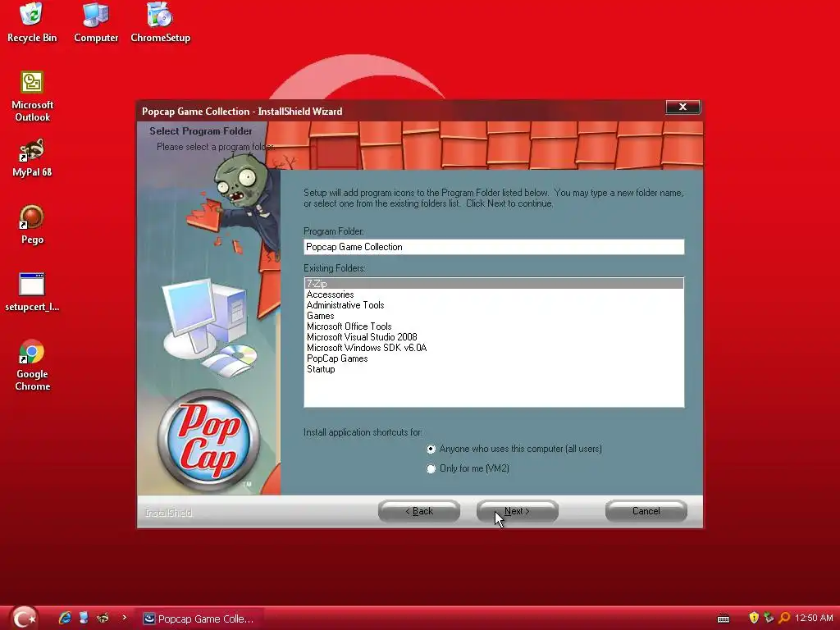840x630 pixels.
Task: Click the Program Folder text field
Action: (x=494, y=247)
